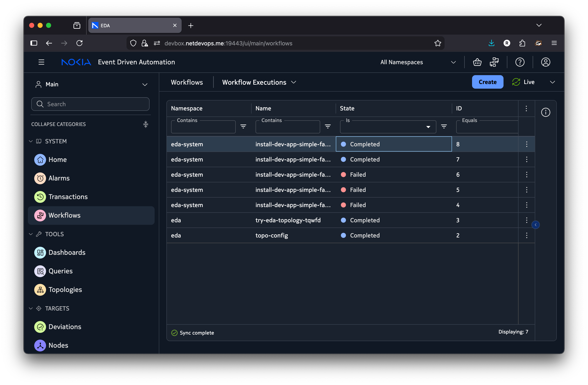Viewport: 588px width, 385px height.
Task: Toggle Live sync mode
Action: click(524, 82)
